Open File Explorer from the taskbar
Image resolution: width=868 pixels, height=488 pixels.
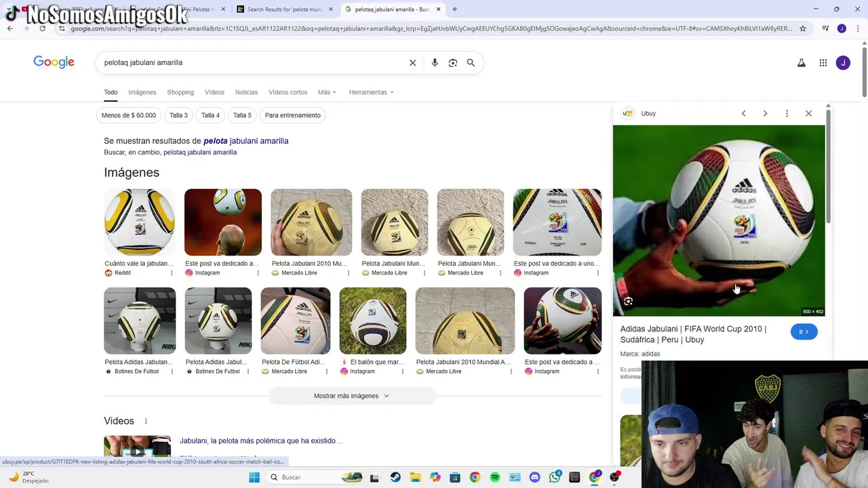[415, 477]
